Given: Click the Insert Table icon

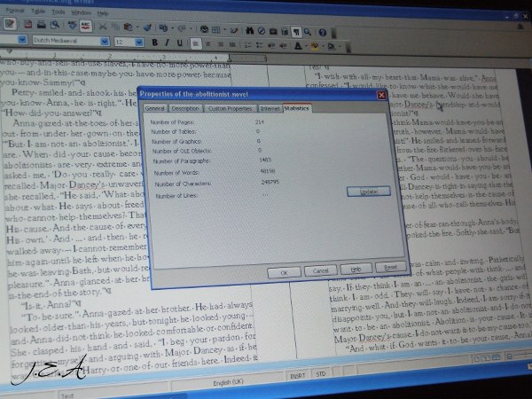Looking at the screenshot, I should click(216, 29).
